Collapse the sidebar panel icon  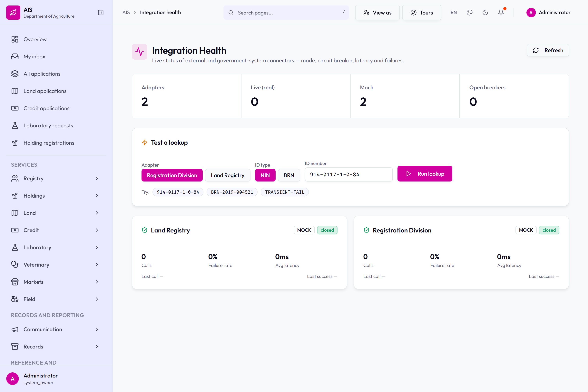click(x=101, y=13)
